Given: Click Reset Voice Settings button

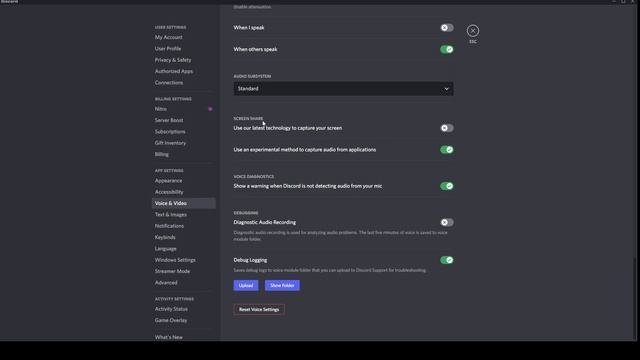Looking at the screenshot, I should pyautogui.click(x=259, y=309).
